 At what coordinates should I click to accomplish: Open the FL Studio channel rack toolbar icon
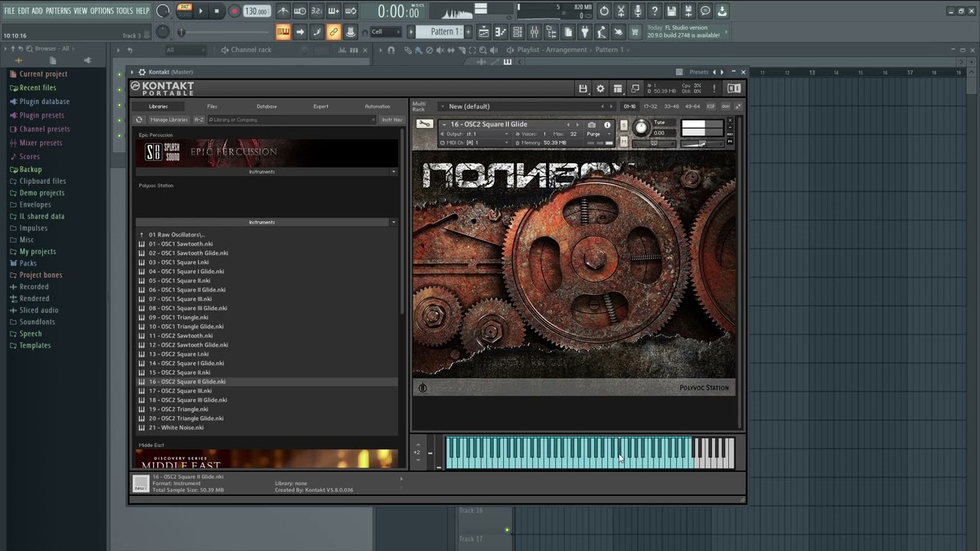[x=517, y=31]
